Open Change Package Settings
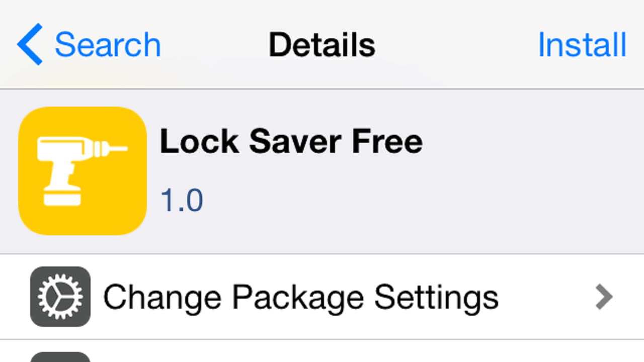 coord(322,297)
